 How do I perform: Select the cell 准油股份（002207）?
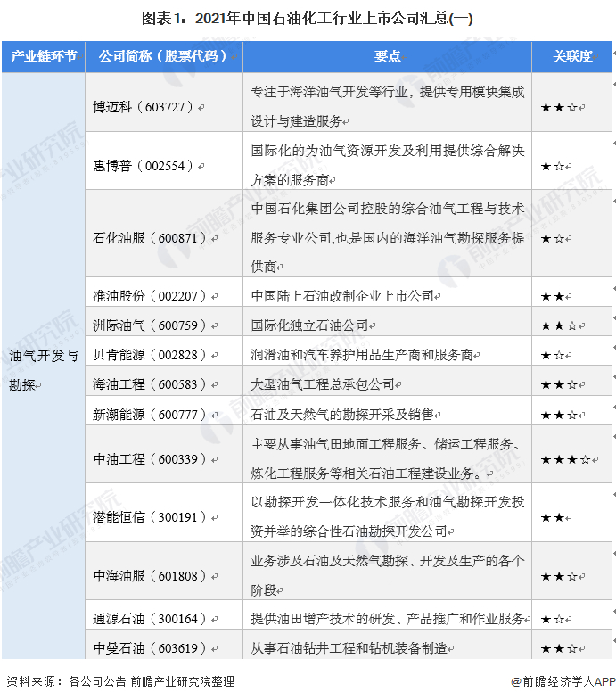click(x=164, y=292)
